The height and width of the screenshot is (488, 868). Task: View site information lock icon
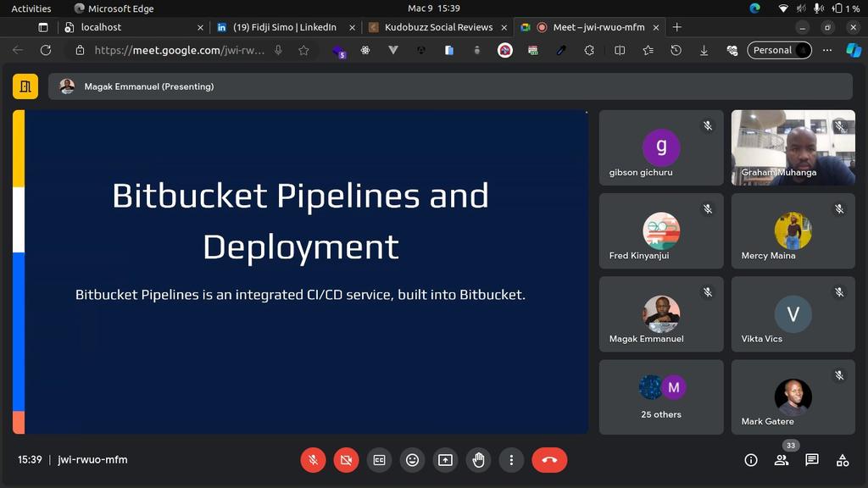point(80,50)
